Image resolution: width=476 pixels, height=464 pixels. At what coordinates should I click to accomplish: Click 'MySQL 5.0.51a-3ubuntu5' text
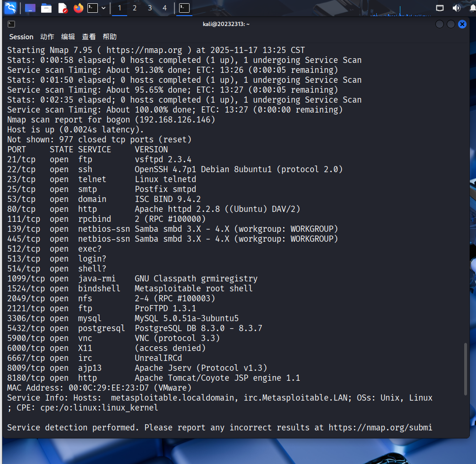coord(187,318)
